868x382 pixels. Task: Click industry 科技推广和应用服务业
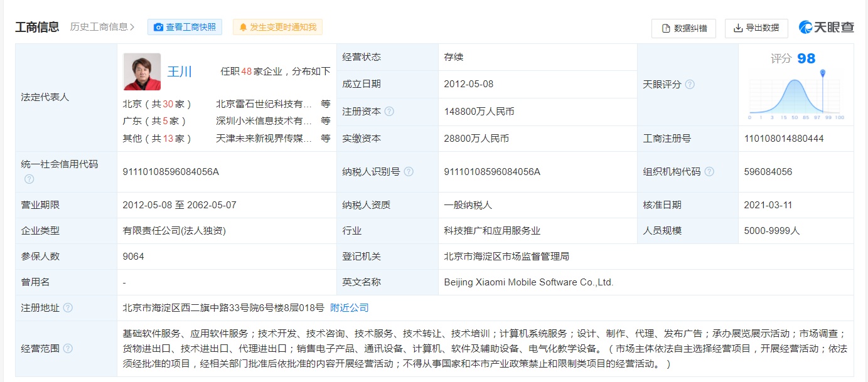pos(492,231)
